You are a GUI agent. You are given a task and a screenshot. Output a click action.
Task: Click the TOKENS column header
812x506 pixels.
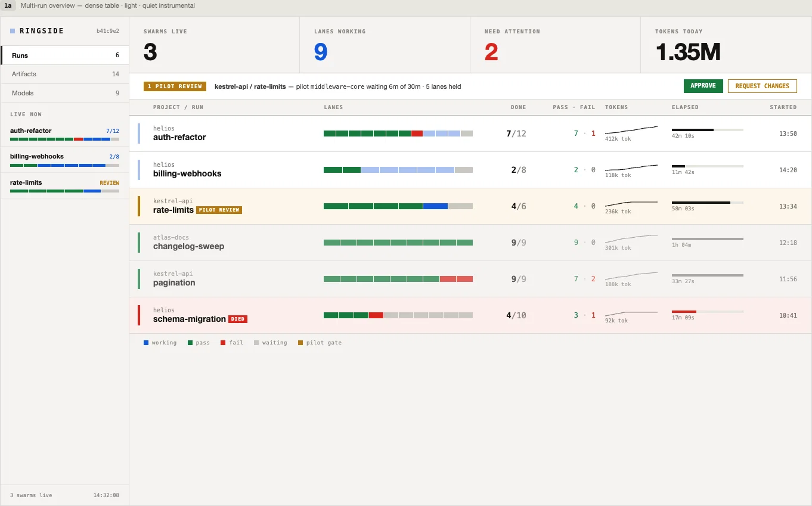[x=616, y=107]
